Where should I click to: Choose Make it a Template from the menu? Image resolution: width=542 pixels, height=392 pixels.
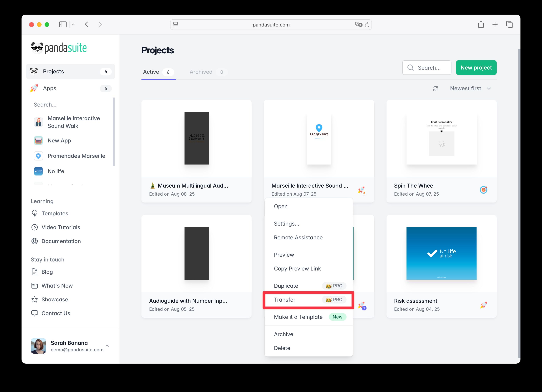[x=298, y=317]
